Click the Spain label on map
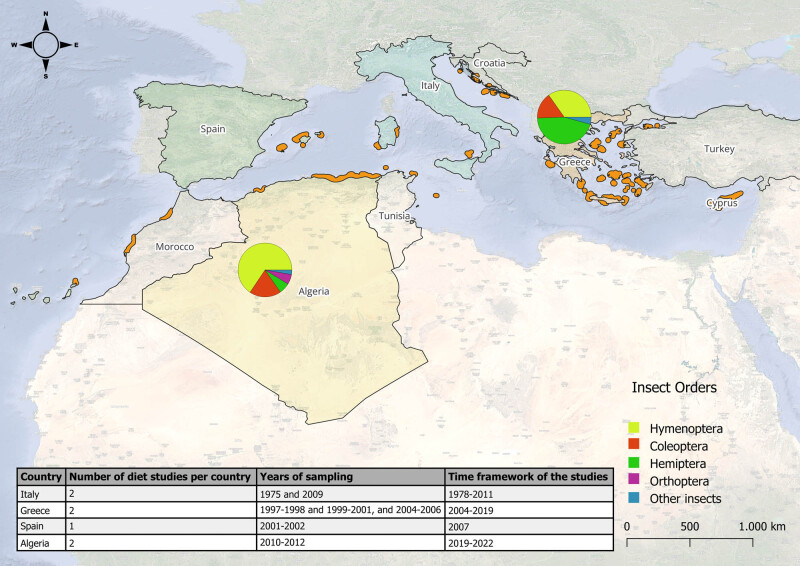 point(213,129)
